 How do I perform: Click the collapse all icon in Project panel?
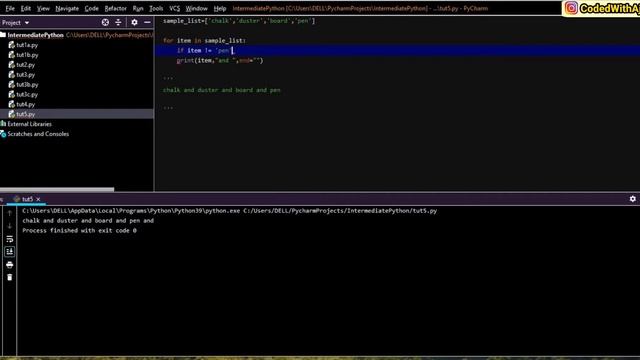[118, 22]
